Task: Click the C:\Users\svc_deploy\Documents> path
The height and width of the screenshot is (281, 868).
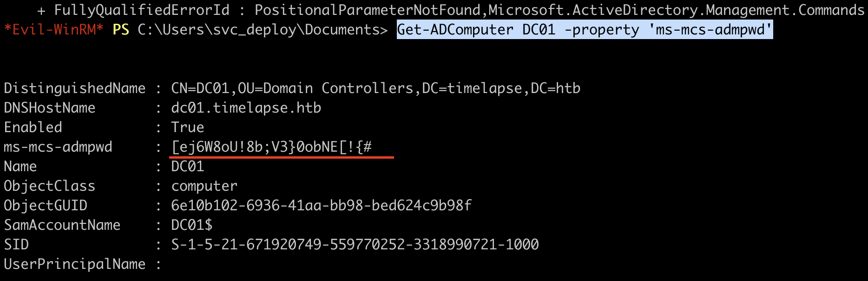Action: (263, 30)
